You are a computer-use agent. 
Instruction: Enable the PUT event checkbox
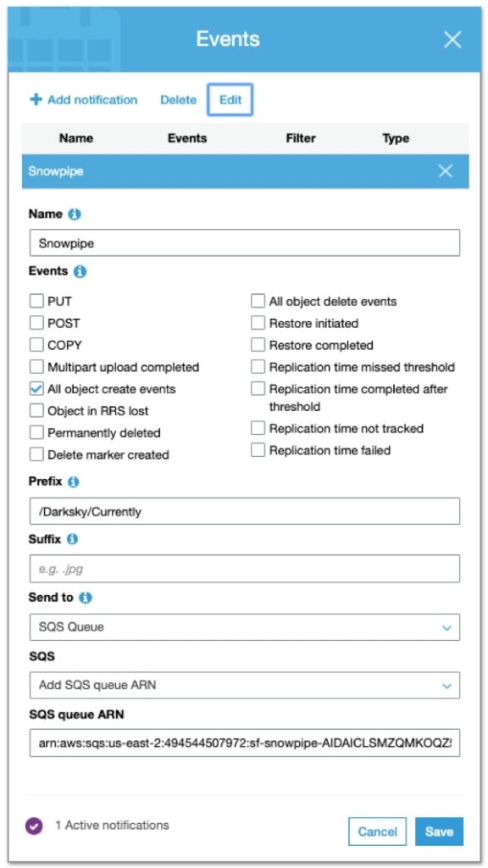pyautogui.click(x=36, y=301)
